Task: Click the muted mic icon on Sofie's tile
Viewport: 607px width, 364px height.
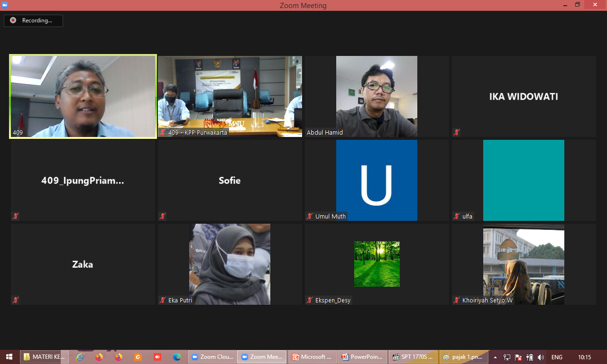Action: pos(163,217)
